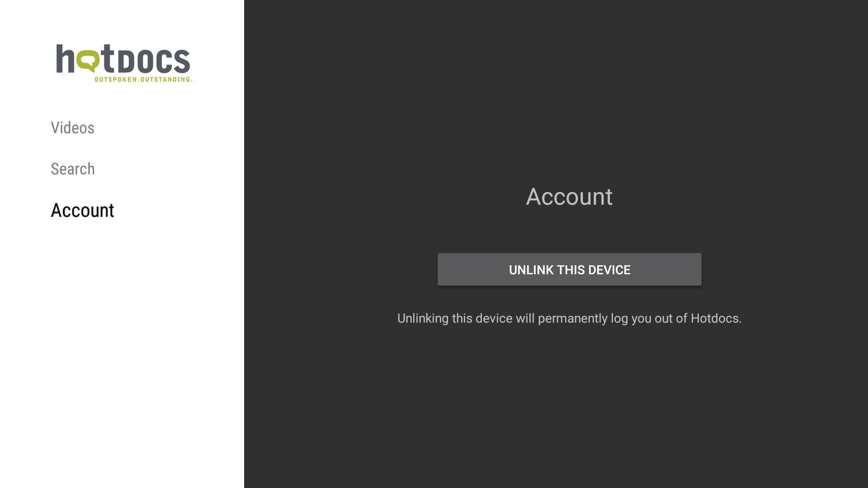The image size is (868, 488).
Task: Select Account in the sidebar
Action: (x=82, y=210)
